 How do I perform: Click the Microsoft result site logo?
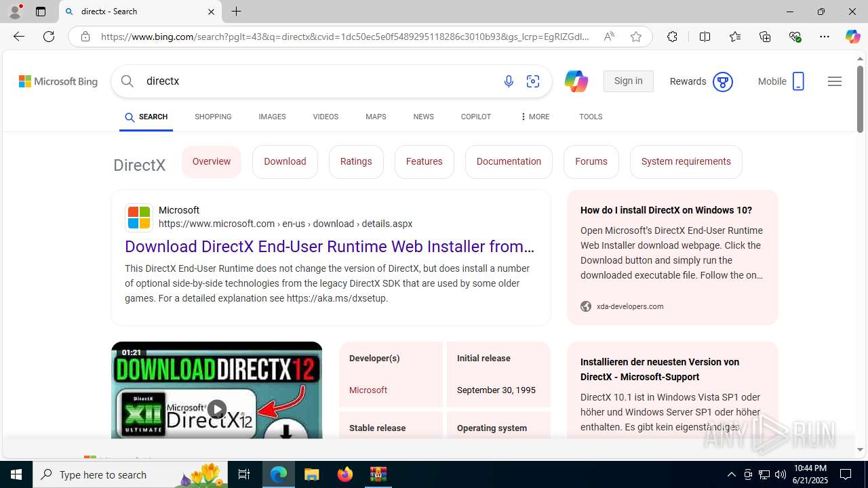coord(139,218)
